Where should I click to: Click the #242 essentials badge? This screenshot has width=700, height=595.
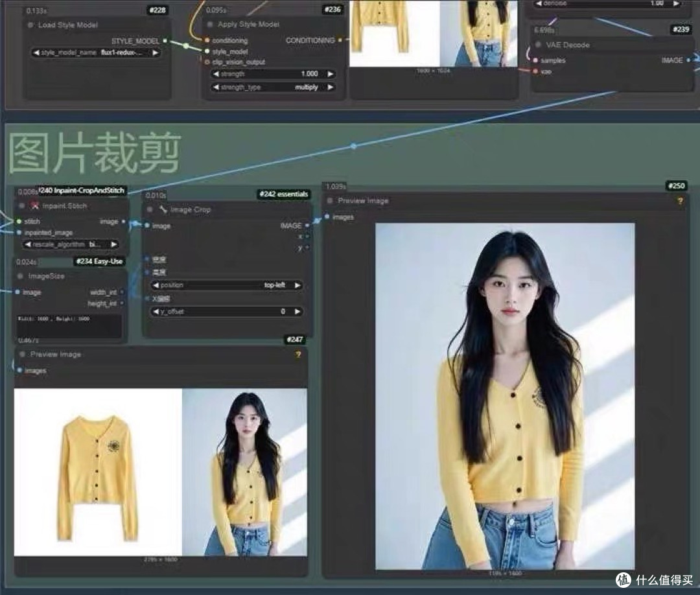[284, 194]
